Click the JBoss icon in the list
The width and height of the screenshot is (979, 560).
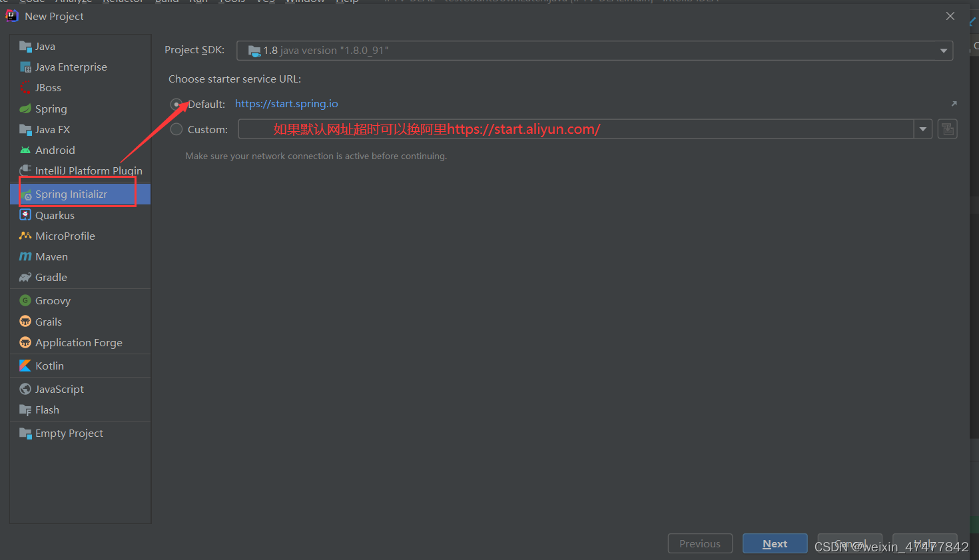[x=25, y=87]
